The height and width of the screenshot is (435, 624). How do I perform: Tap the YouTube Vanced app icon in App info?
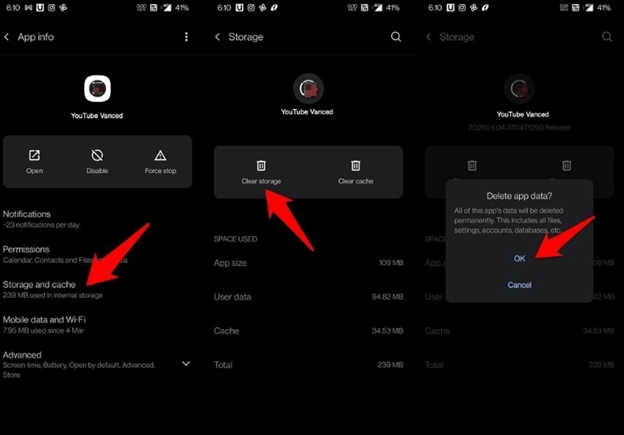coord(98,88)
